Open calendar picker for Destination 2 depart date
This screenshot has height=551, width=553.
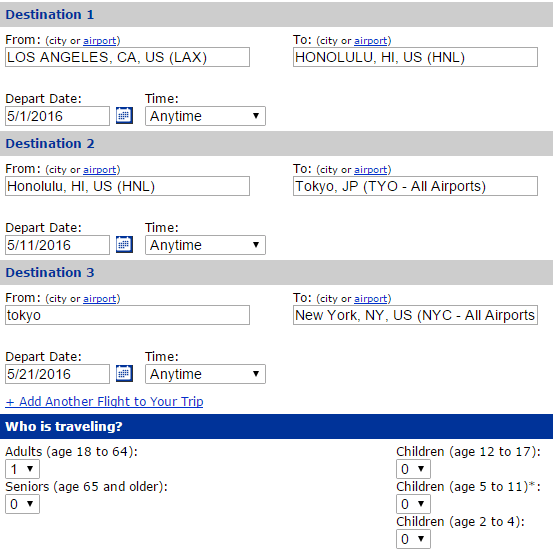(124, 244)
